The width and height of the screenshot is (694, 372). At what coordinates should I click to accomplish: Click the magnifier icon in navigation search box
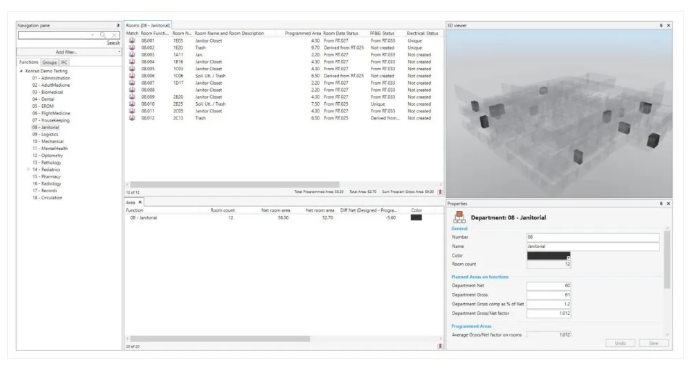coord(103,35)
